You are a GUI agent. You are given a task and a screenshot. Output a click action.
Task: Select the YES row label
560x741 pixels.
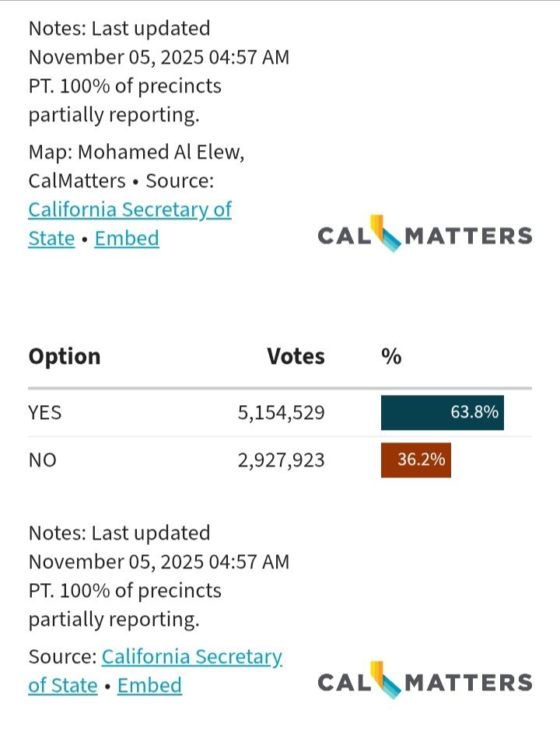click(45, 412)
